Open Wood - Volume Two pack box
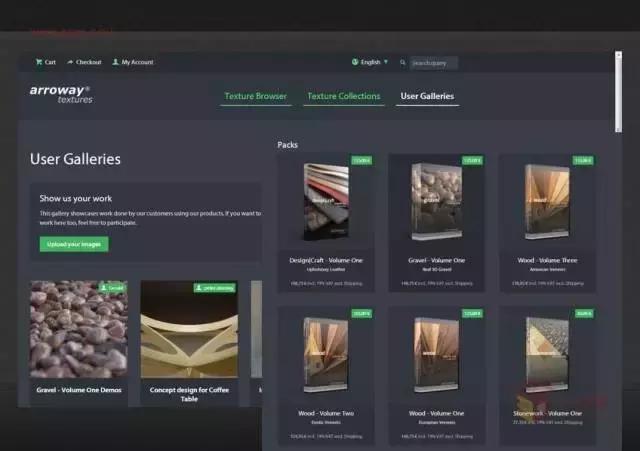The width and height of the screenshot is (640, 451). 326,355
